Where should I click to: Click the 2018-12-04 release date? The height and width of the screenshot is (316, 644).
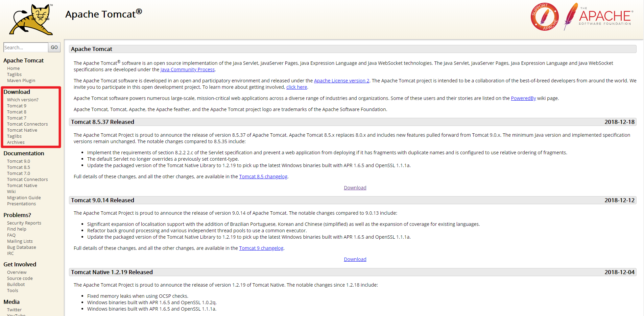click(619, 272)
